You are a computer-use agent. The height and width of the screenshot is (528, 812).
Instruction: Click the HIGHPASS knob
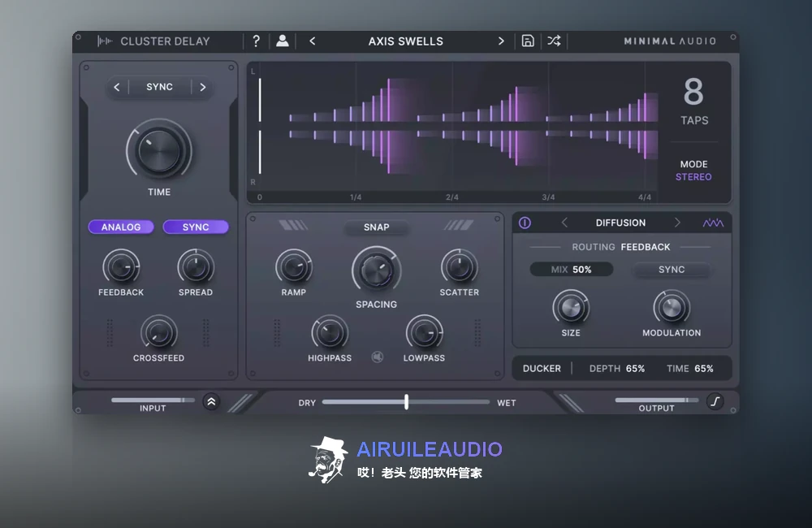click(330, 333)
